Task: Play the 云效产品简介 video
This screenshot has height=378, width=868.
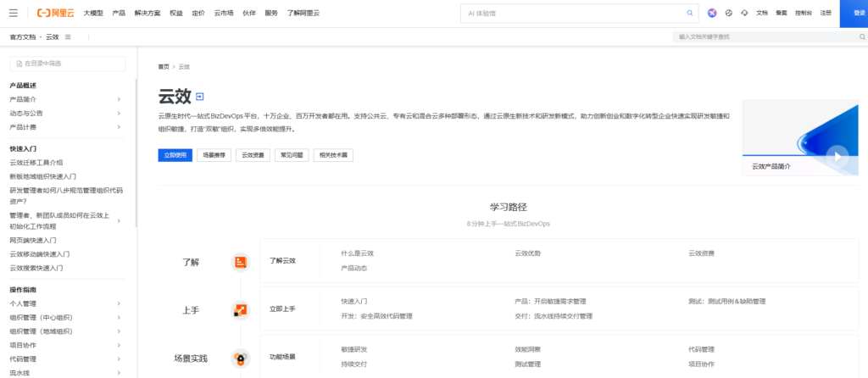Action: pos(837,157)
